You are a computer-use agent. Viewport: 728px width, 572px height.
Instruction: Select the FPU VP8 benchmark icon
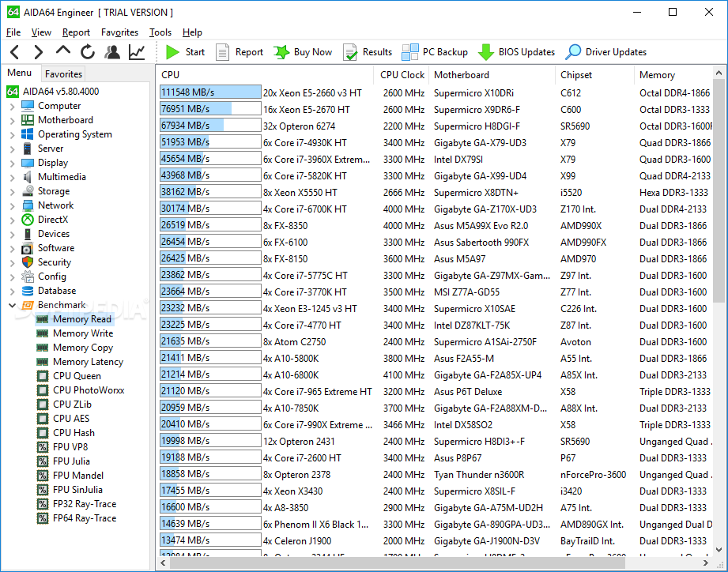click(x=42, y=447)
